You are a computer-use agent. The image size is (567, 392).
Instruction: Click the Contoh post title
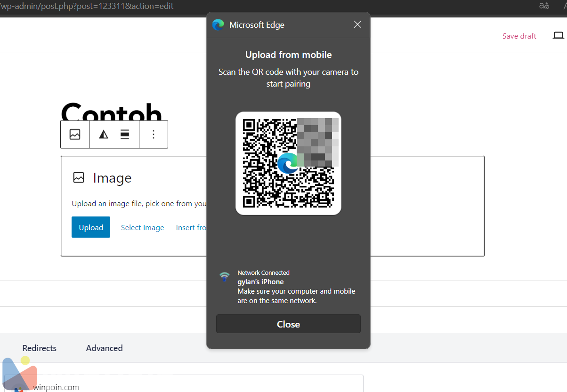coord(111,112)
